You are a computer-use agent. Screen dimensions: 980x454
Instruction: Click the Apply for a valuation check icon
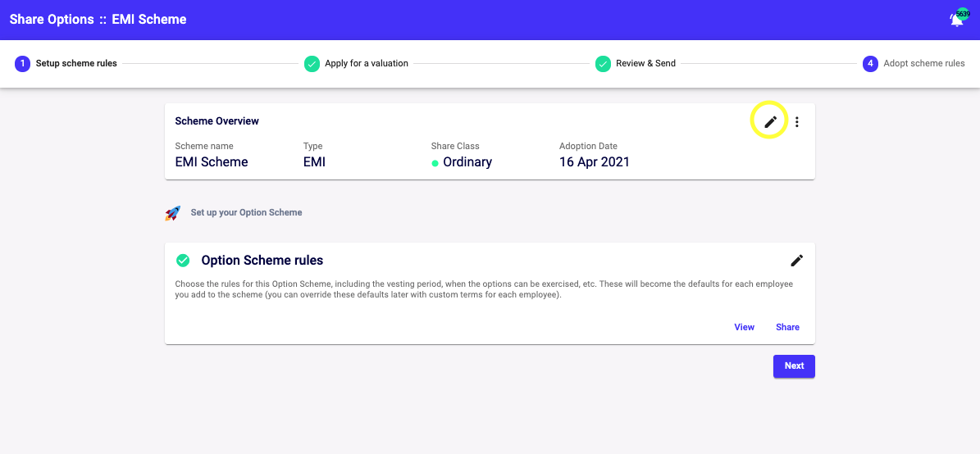click(x=312, y=64)
